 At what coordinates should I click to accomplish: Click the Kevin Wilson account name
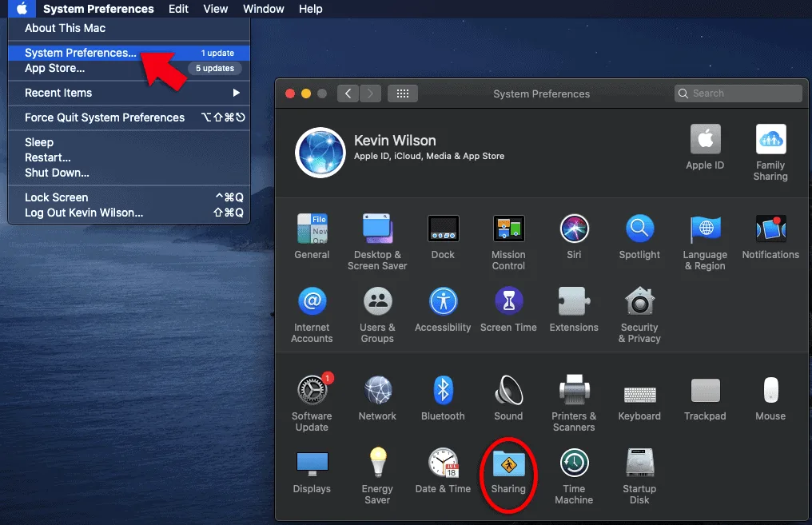click(x=395, y=141)
